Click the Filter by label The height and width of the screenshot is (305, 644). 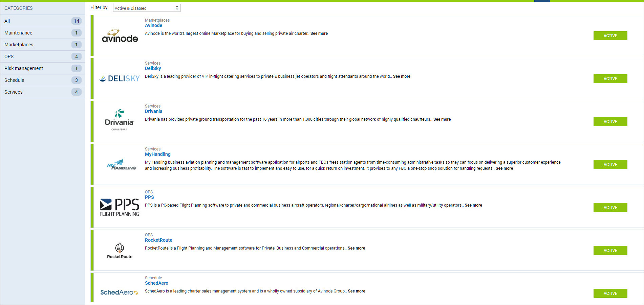99,7
